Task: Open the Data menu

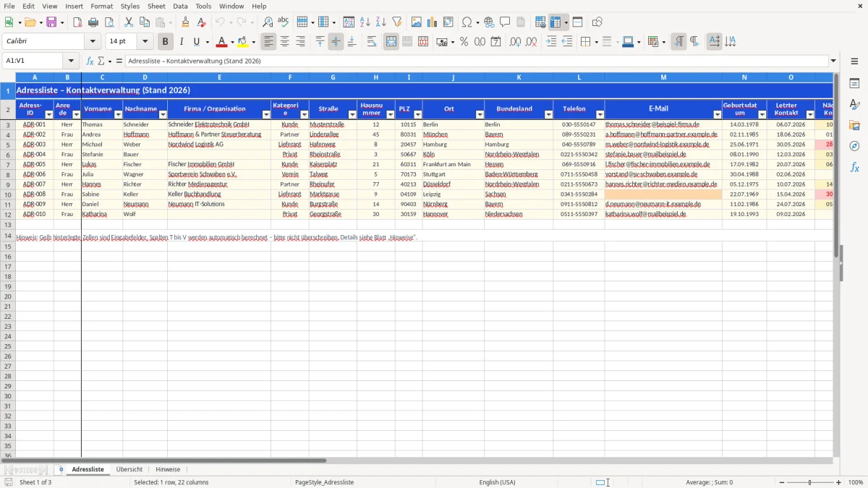Action: pyautogui.click(x=180, y=6)
